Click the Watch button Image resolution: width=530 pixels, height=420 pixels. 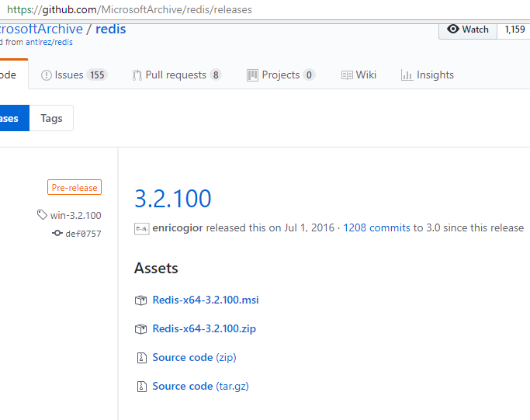coord(468,30)
